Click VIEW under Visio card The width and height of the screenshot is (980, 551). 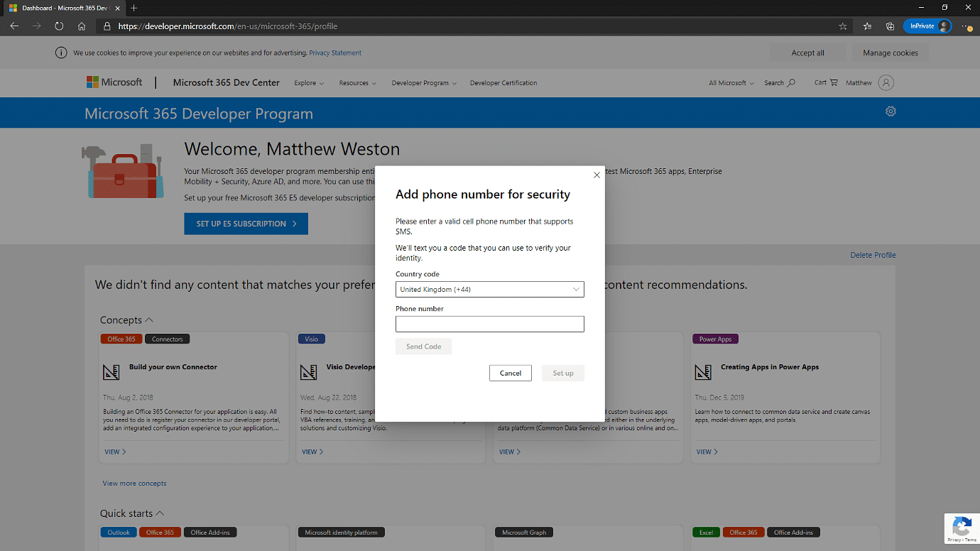pyautogui.click(x=312, y=452)
